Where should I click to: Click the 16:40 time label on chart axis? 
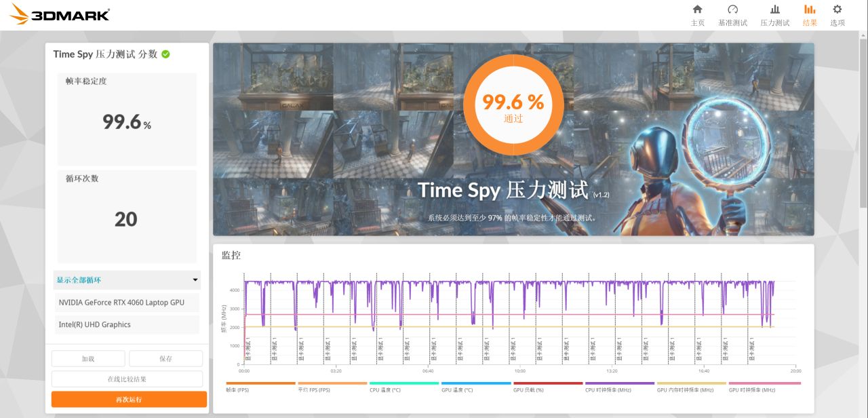click(x=704, y=371)
